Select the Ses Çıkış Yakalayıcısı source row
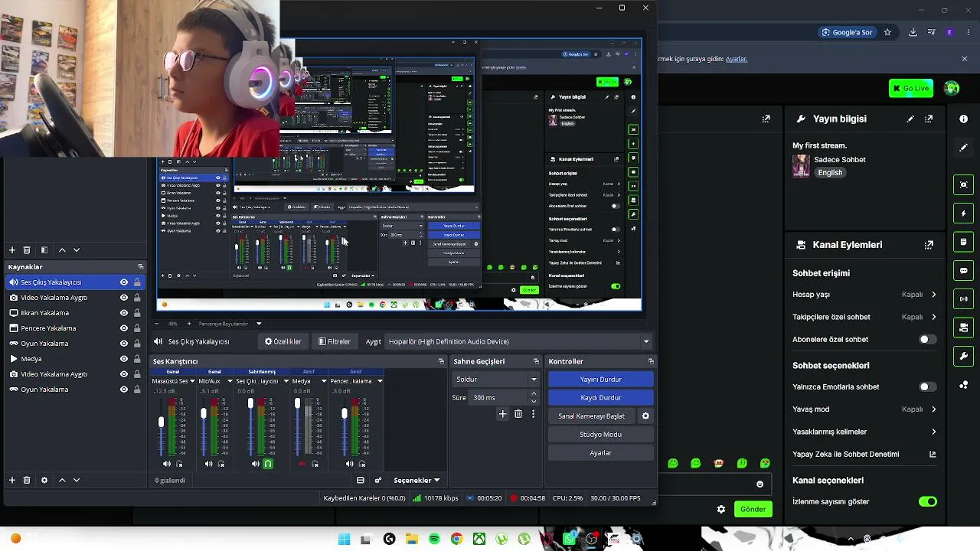 (75, 282)
